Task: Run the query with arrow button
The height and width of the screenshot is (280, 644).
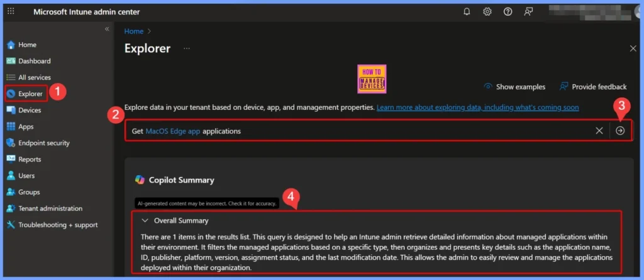Action: point(620,131)
